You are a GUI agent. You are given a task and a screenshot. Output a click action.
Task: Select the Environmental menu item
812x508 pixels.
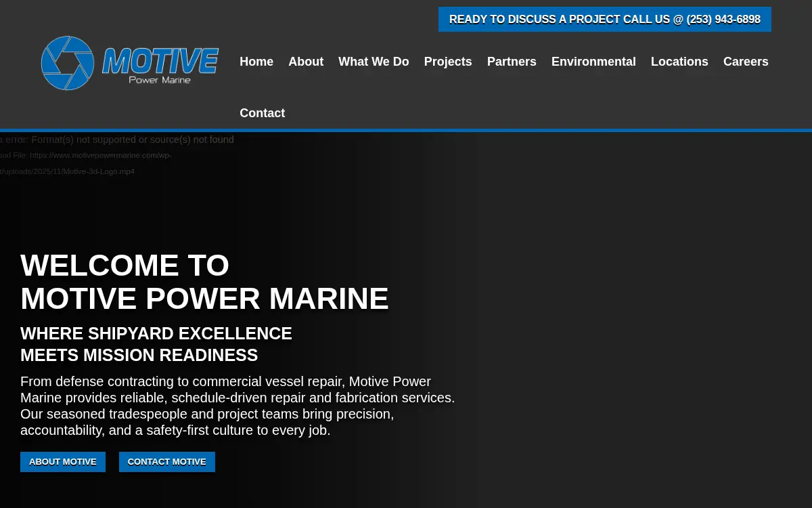[593, 62]
